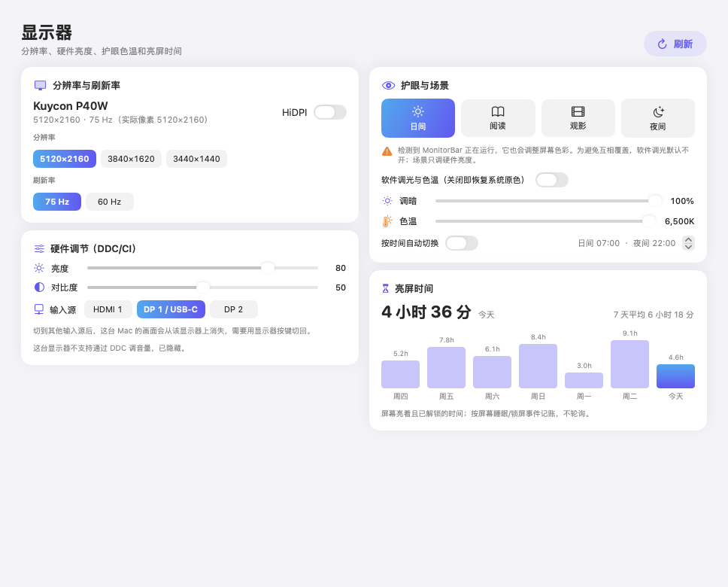Click the 周日 bar in the chart
728x587 pixels.
(538, 366)
